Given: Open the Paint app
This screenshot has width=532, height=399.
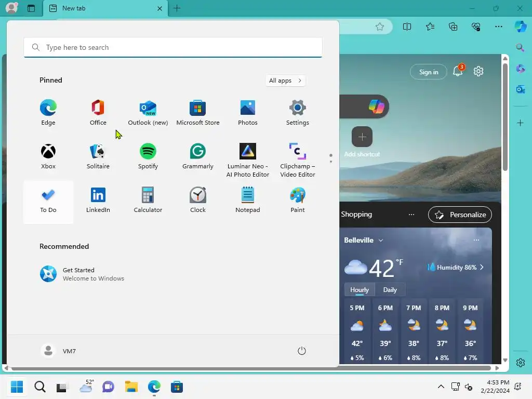Looking at the screenshot, I should [298, 200].
